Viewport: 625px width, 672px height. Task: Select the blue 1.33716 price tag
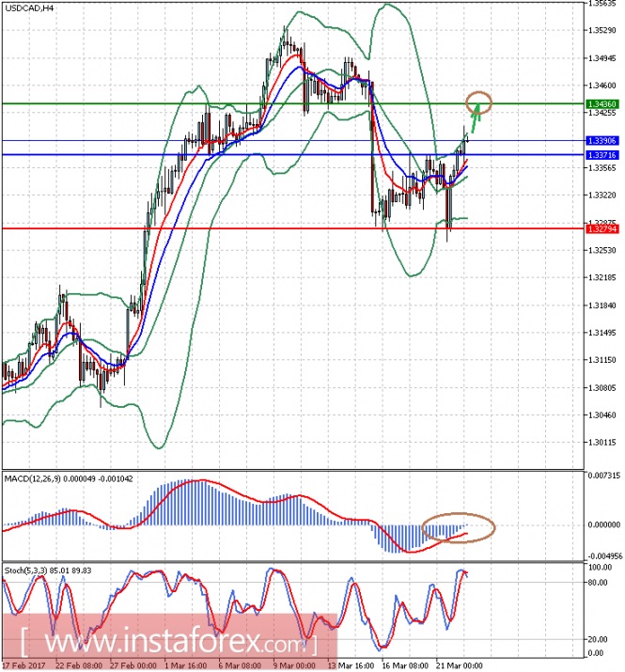click(602, 154)
